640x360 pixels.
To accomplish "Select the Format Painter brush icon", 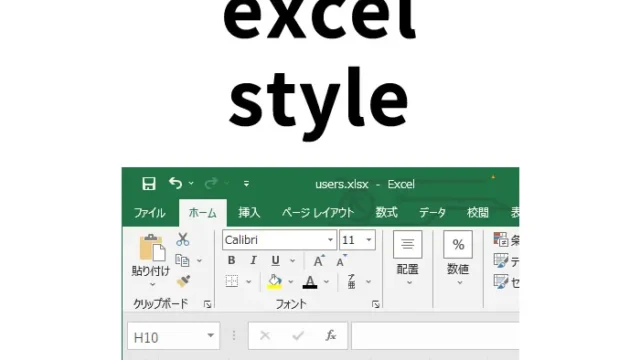I will tap(183, 281).
